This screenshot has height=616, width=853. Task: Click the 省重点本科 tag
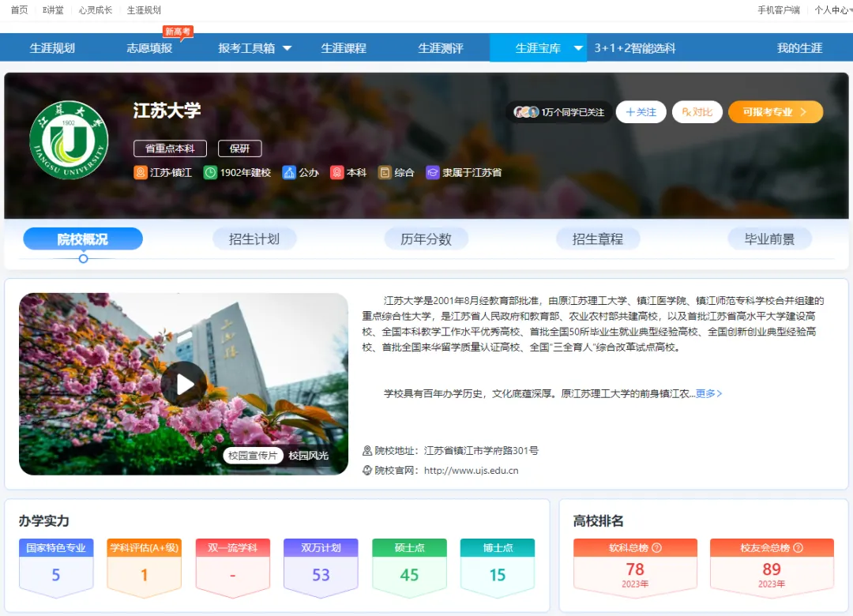[171, 148]
